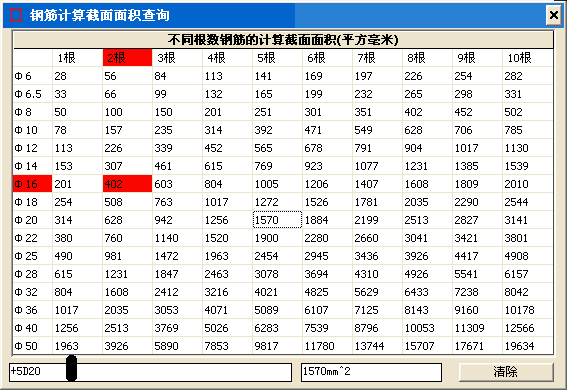Select cell 28 in row Φ 6
The height and width of the screenshot is (390, 567).
point(77,76)
